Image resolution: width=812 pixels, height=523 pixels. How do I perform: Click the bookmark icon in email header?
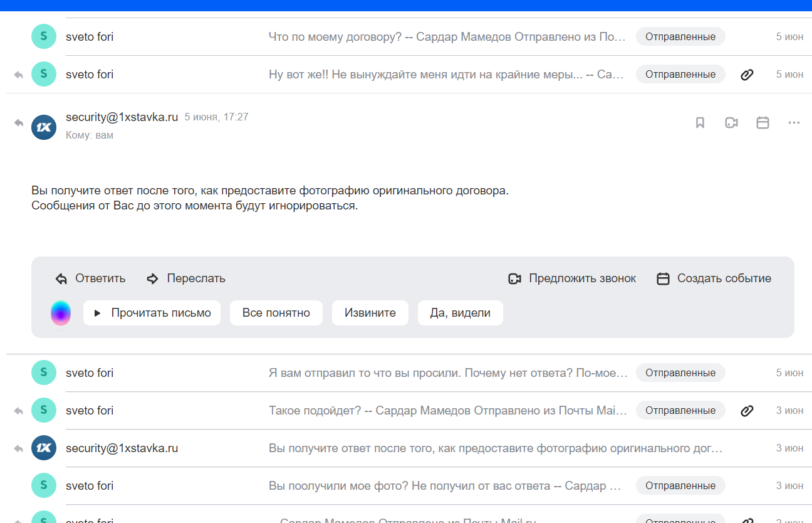pos(700,123)
